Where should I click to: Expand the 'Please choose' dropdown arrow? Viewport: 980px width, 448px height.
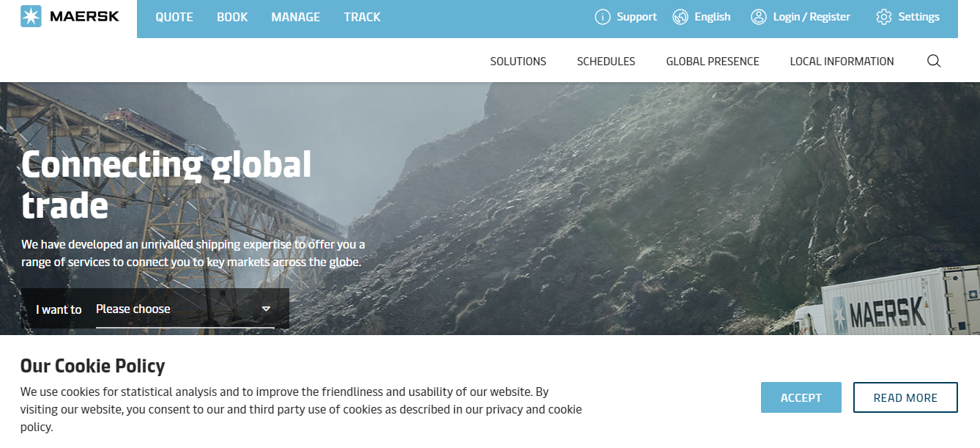tap(266, 309)
